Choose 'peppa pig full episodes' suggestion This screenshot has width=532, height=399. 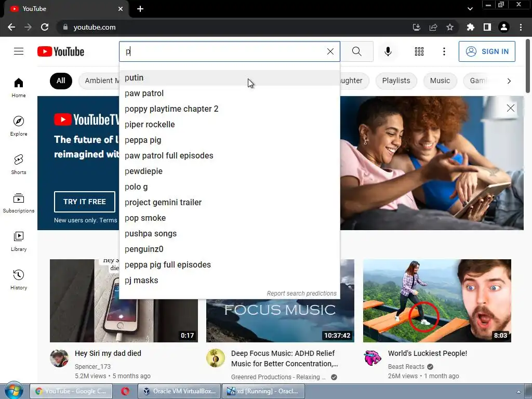pos(229,265)
